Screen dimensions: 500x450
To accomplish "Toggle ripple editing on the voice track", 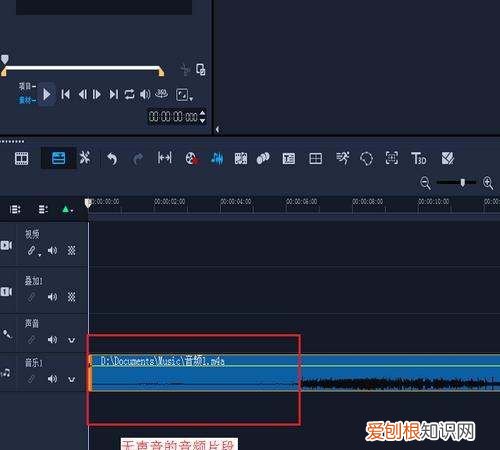I will point(31,340).
